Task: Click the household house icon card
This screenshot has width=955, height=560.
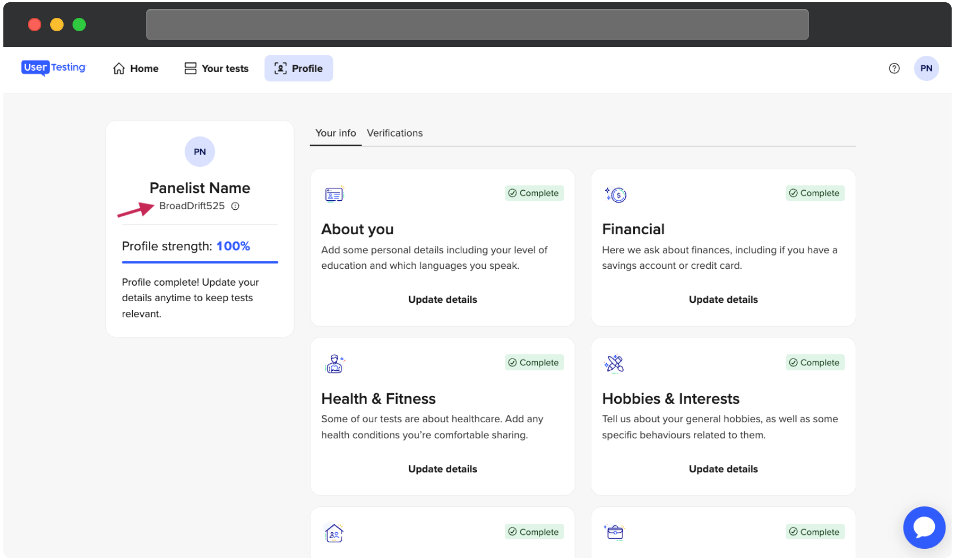Action: click(x=334, y=533)
